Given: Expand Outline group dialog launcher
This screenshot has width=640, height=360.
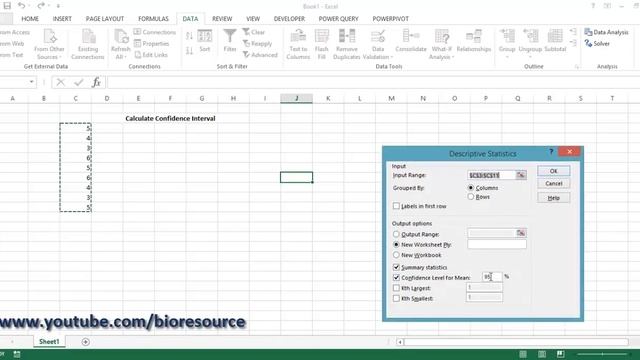Looking at the screenshot, I should coord(577,67).
